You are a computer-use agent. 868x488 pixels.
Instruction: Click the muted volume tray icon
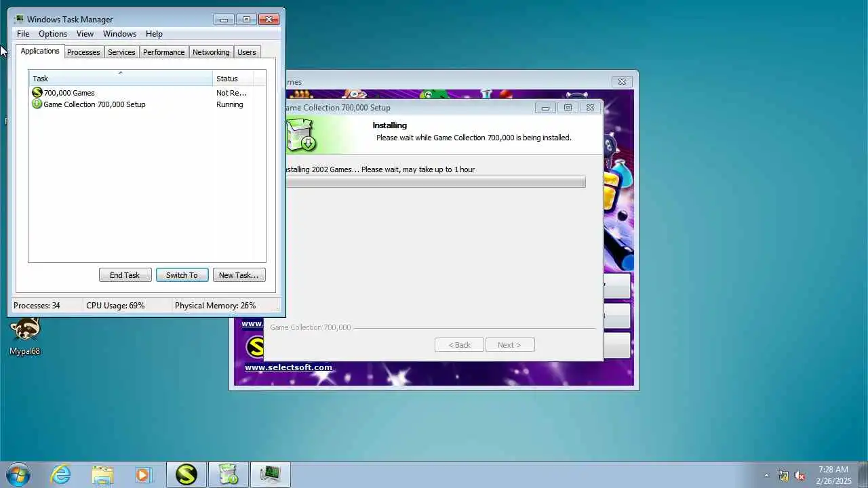click(800, 475)
